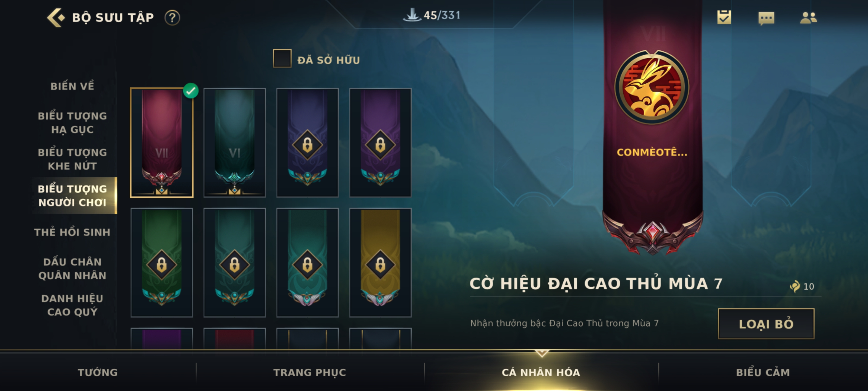Open the chat speech bubble icon

766,18
